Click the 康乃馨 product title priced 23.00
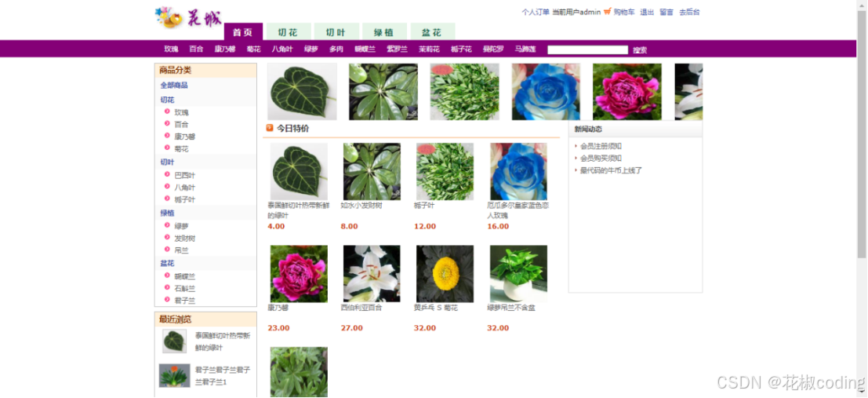 pyautogui.click(x=278, y=308)
